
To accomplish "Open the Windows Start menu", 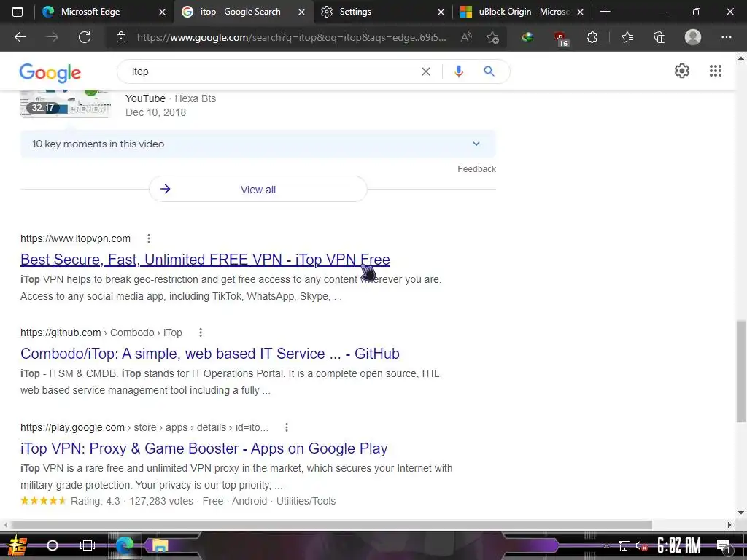I will 18,545.
